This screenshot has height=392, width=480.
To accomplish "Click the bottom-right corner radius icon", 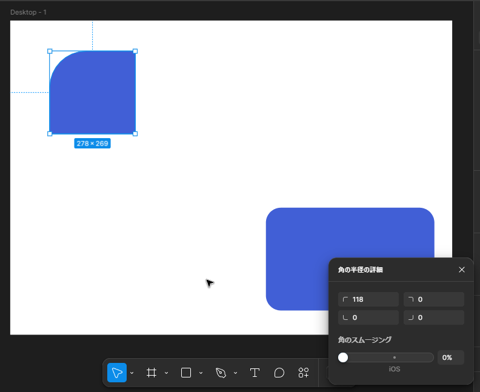I will [411, 317].
